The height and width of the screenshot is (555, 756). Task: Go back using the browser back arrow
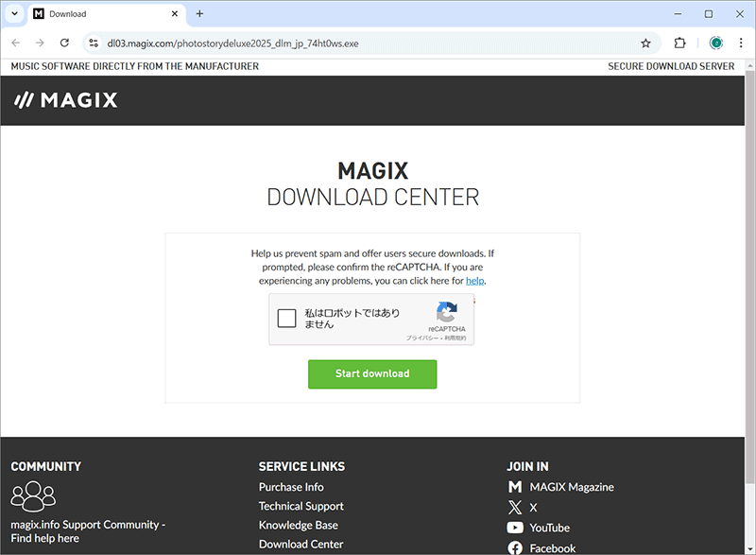(16, 43)
